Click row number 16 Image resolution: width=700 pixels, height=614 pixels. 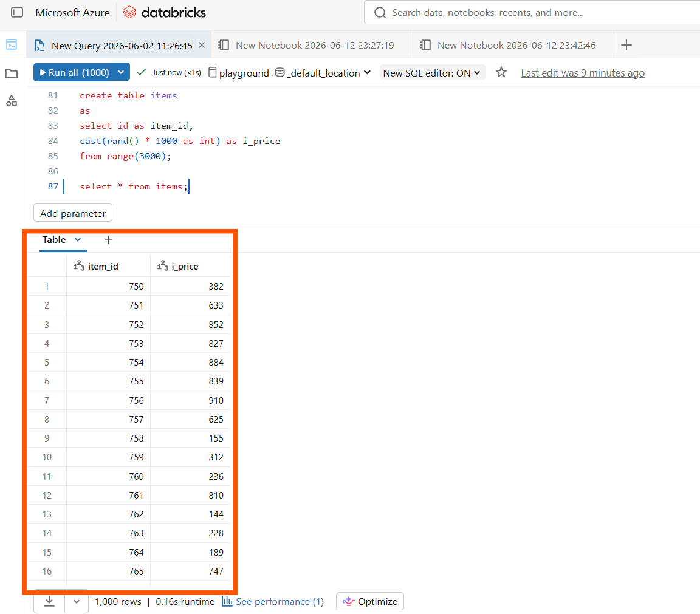click(x=47, y=571)
